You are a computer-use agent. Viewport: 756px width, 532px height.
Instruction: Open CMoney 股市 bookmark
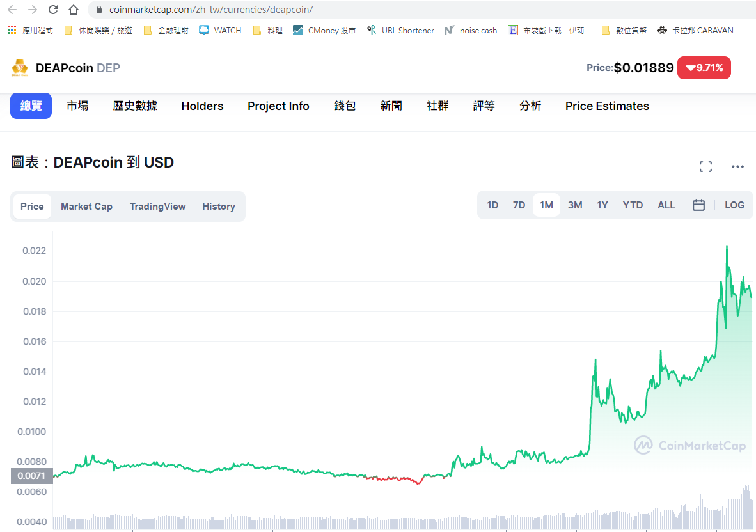324,30
